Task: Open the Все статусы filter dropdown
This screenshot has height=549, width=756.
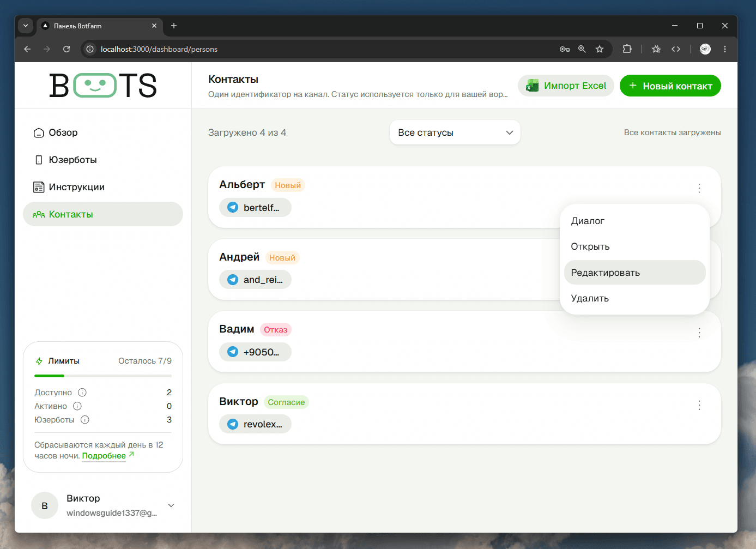Action: point(455,132)
